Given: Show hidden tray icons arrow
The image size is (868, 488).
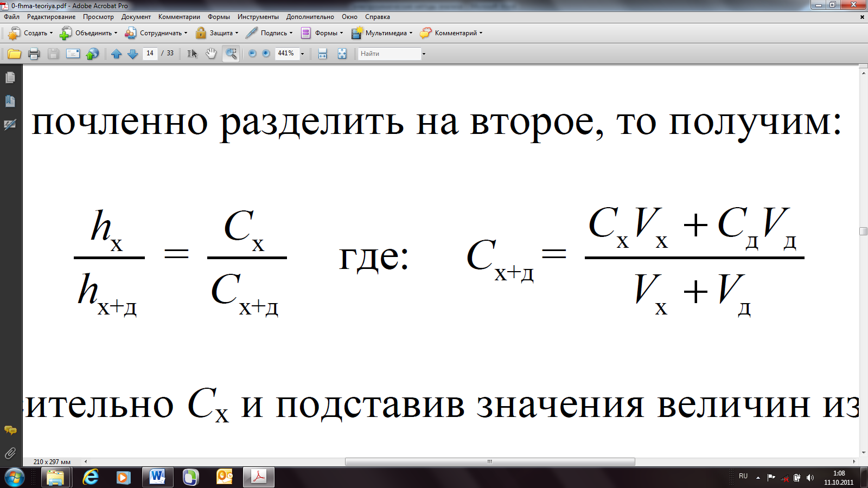Looking at the screenshot, I should point(758,478).
